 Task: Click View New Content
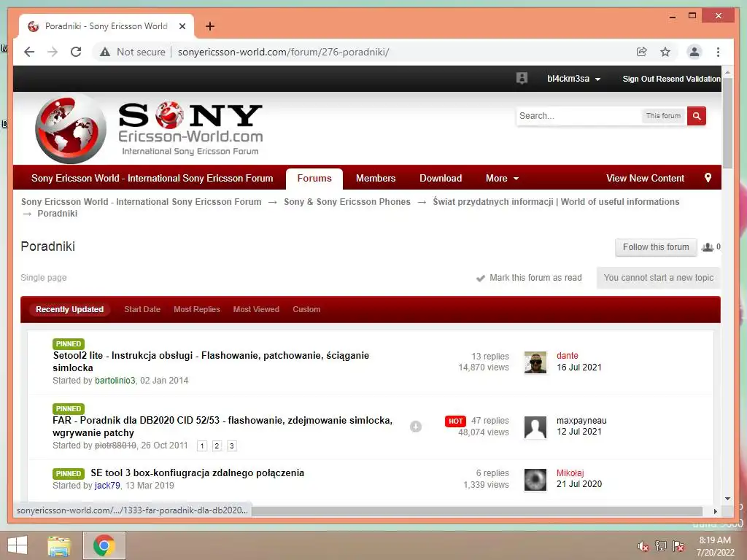point(645,178)
